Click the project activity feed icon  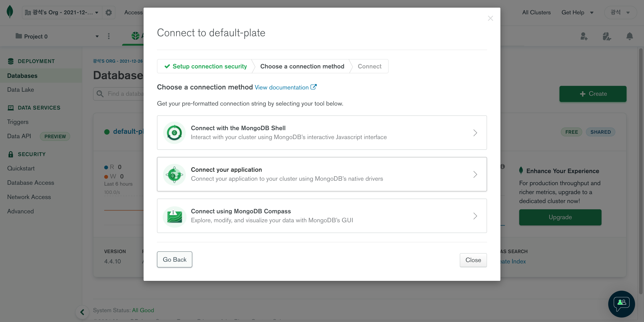[607, 36]
